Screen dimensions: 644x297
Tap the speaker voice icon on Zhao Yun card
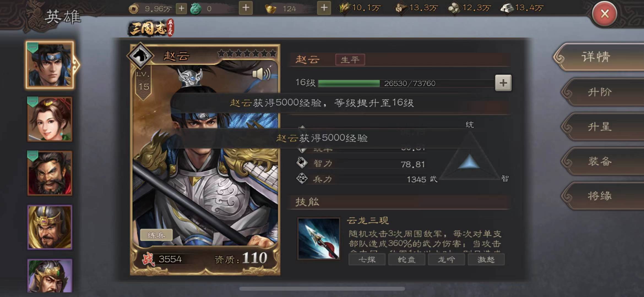261,74
